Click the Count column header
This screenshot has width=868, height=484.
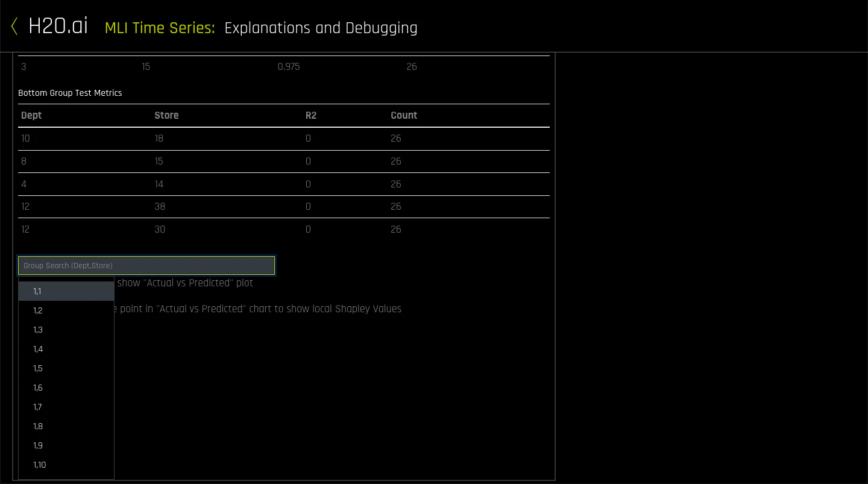404,115
